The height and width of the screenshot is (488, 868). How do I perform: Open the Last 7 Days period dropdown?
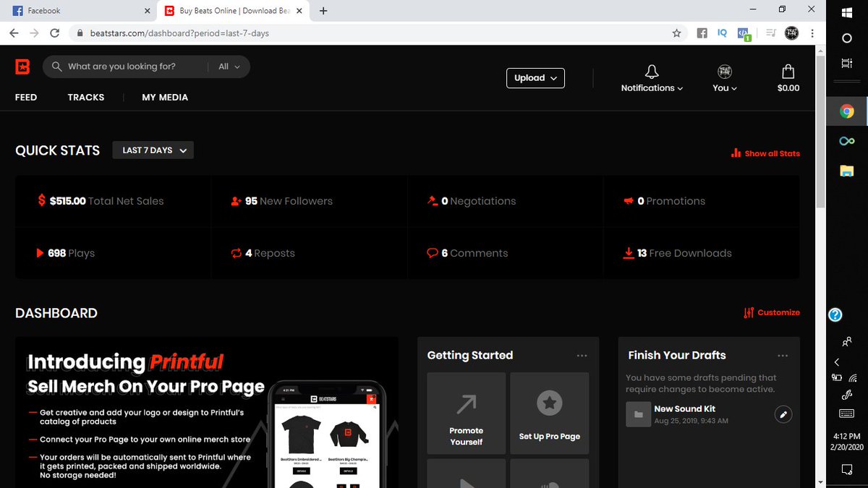coord(153,150)
